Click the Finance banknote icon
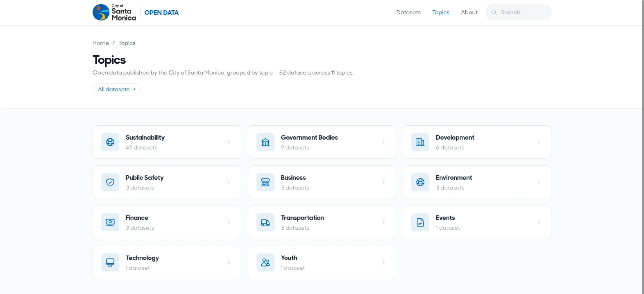 click(110, 222)
